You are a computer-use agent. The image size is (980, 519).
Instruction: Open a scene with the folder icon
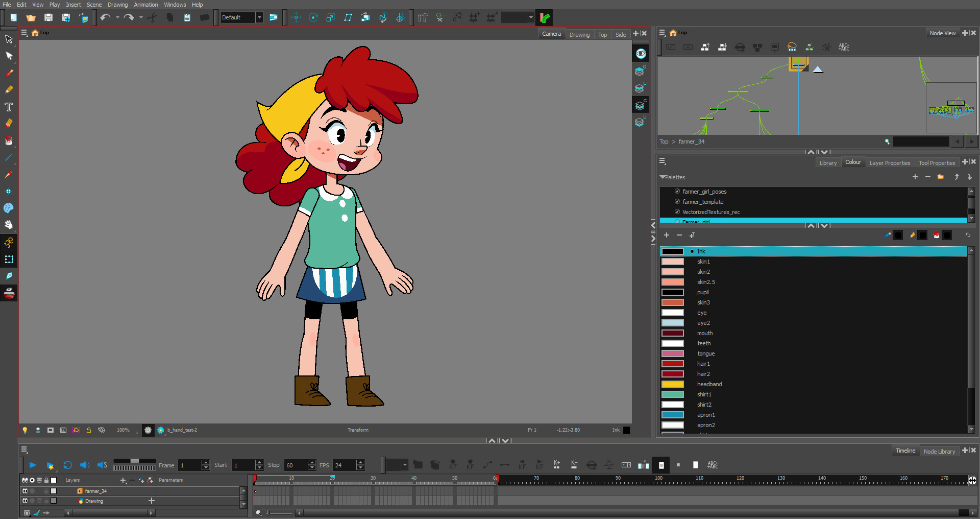point(31,17)
